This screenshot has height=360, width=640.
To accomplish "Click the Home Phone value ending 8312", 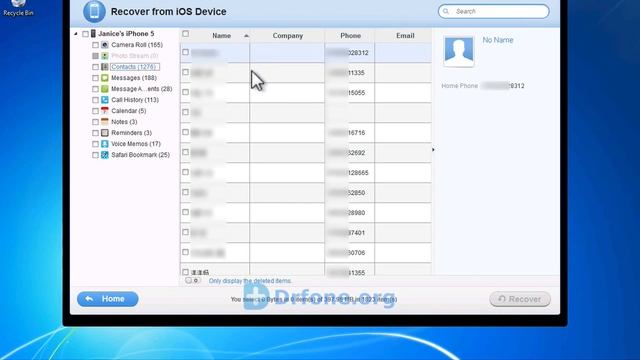I will pos(503,86).
